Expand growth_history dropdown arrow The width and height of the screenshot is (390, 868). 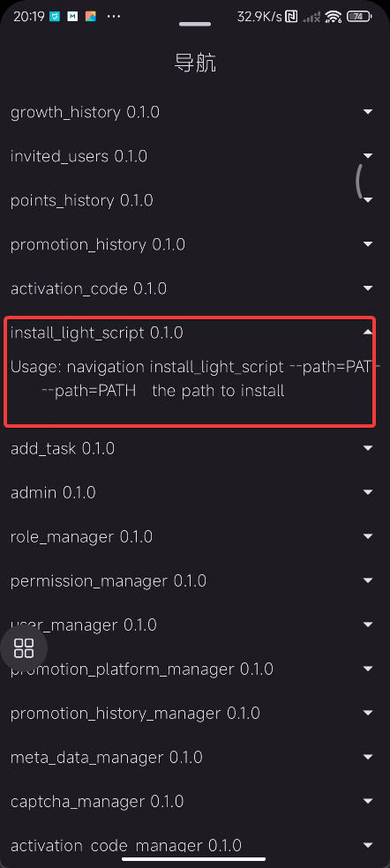(368, 112)
